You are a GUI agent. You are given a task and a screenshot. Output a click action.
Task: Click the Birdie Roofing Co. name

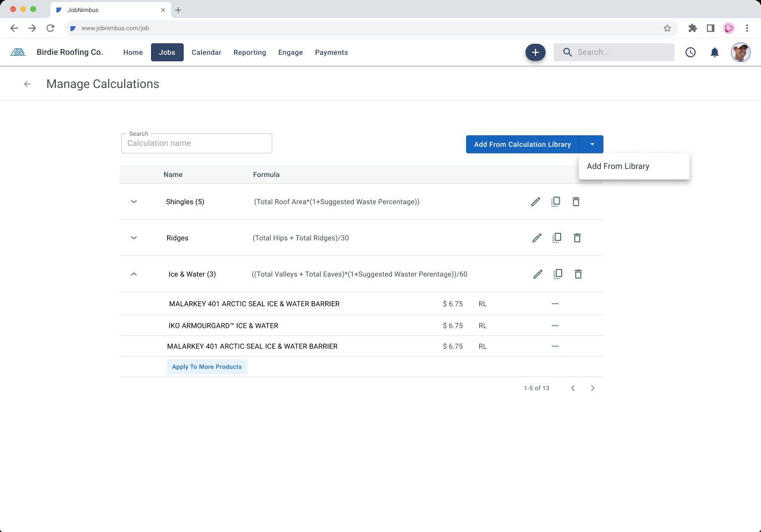click(69, 52)
